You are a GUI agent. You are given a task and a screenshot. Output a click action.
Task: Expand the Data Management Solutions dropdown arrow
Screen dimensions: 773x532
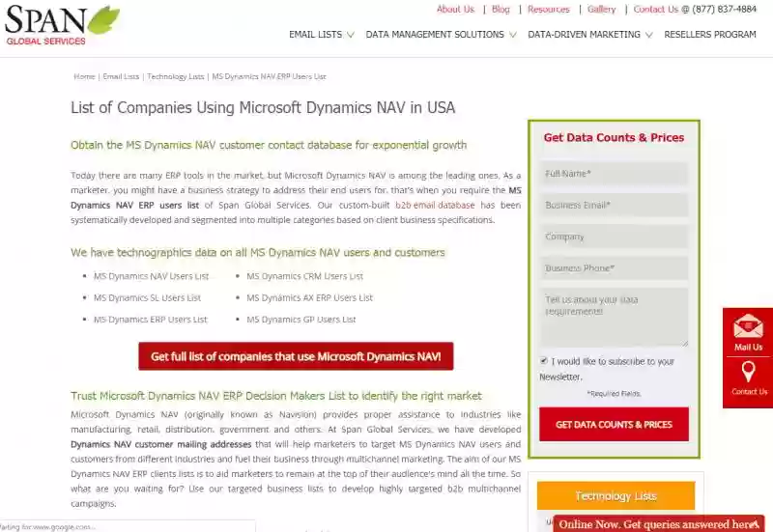[513, 35]
